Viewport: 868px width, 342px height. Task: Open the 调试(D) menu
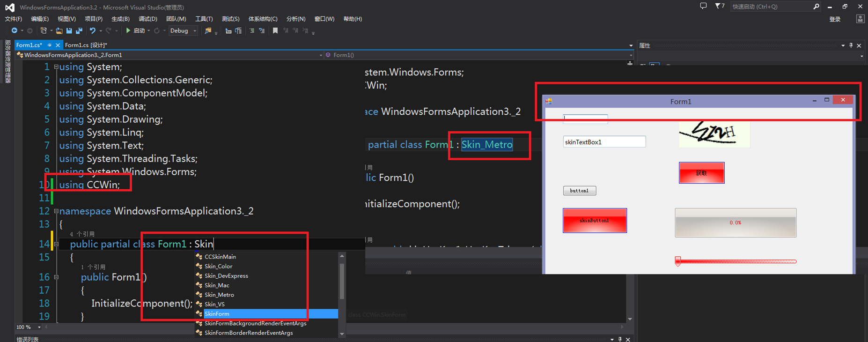(148, 19)
